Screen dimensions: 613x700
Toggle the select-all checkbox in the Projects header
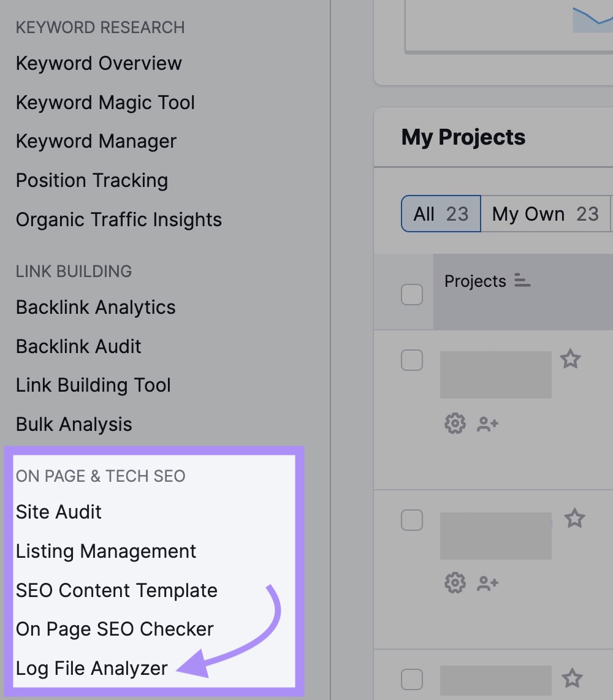coord(412,294)
